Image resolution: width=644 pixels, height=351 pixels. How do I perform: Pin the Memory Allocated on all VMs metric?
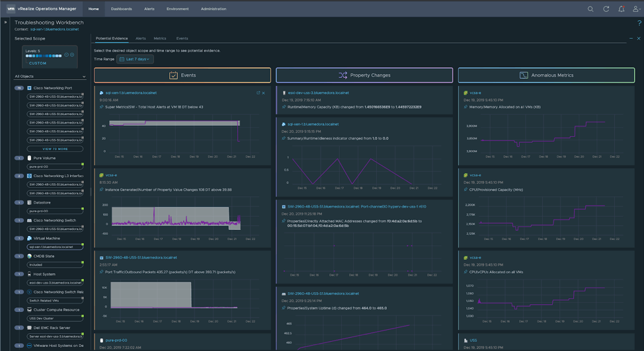465,106
